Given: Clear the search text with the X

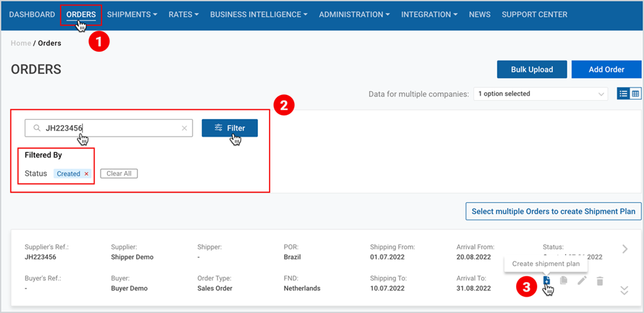Looking at the screenshot, I should (x=184, y=128).
